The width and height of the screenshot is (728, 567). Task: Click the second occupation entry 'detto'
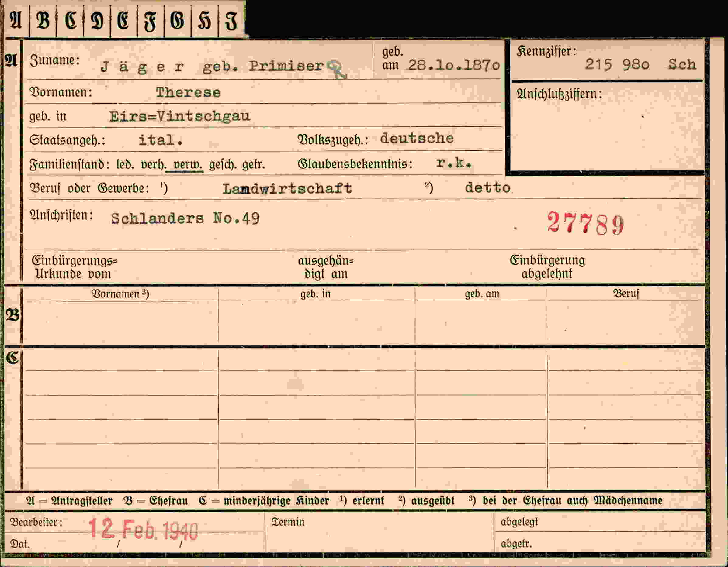coord(487,187)
